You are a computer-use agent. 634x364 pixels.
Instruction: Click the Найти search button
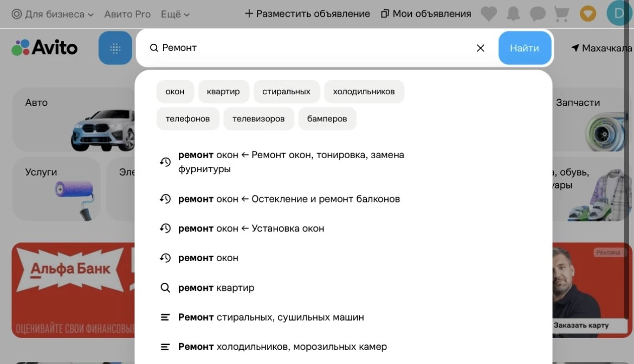tap(525, 48)
